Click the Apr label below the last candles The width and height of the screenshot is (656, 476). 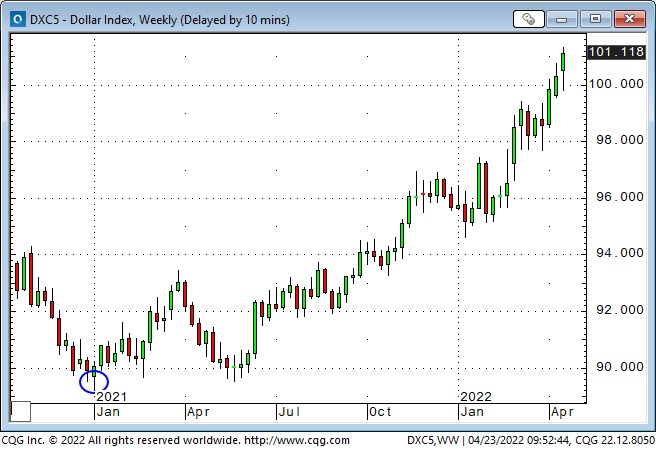[x=562, y=412]
